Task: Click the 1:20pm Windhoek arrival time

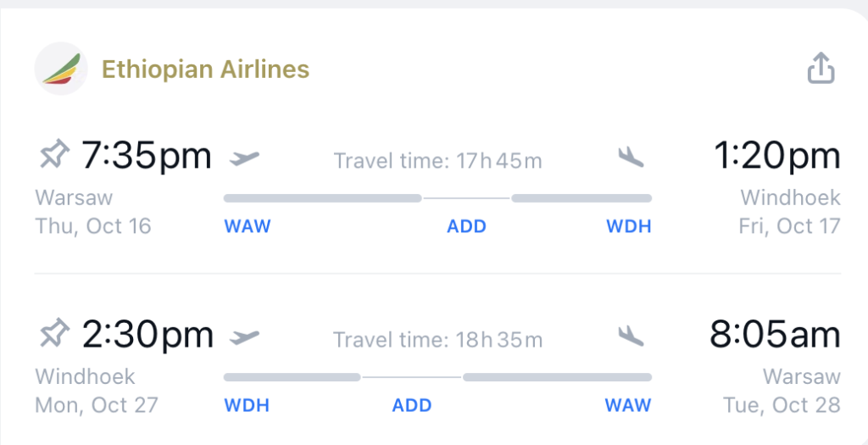Action: click(x=777, y=155)
